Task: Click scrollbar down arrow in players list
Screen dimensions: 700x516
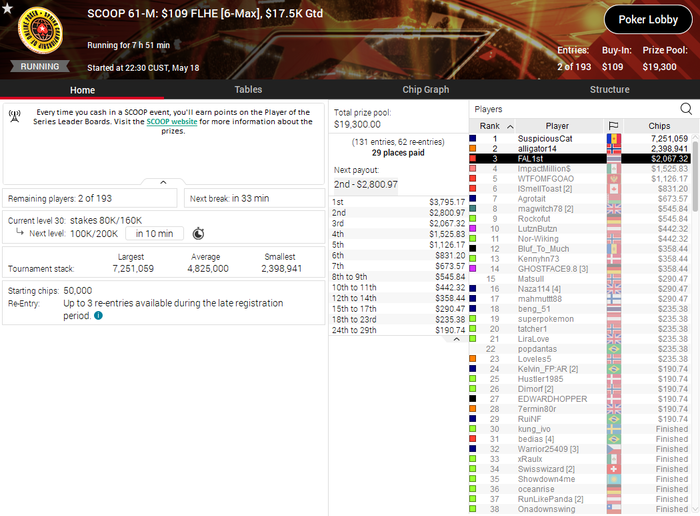Action: click(x=695, y=509)
